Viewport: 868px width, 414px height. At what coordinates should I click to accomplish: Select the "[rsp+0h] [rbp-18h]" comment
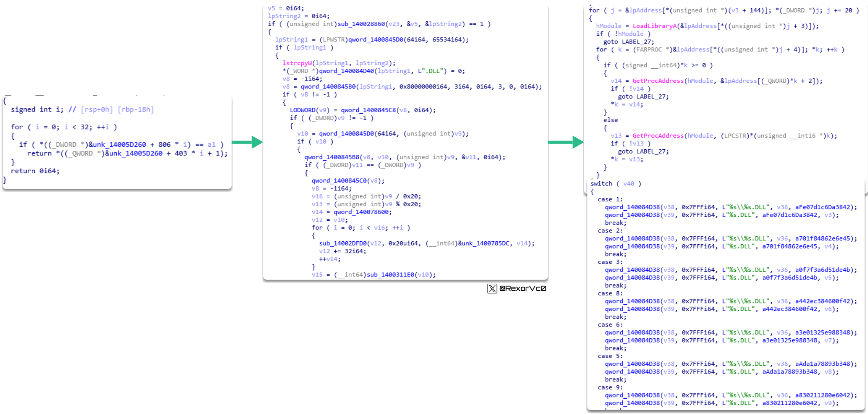(117, 110)
